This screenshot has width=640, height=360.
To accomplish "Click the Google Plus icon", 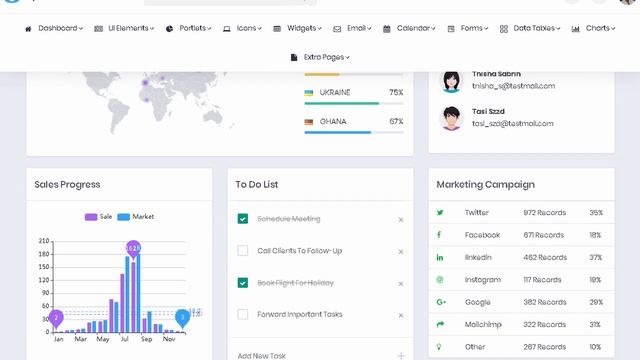I will click(441, 302).
